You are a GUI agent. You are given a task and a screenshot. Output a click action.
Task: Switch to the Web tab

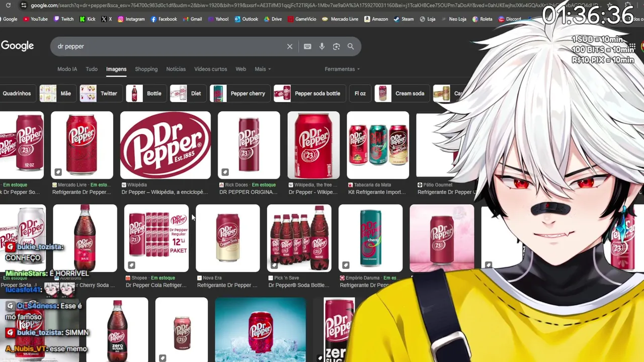[241, 69]
